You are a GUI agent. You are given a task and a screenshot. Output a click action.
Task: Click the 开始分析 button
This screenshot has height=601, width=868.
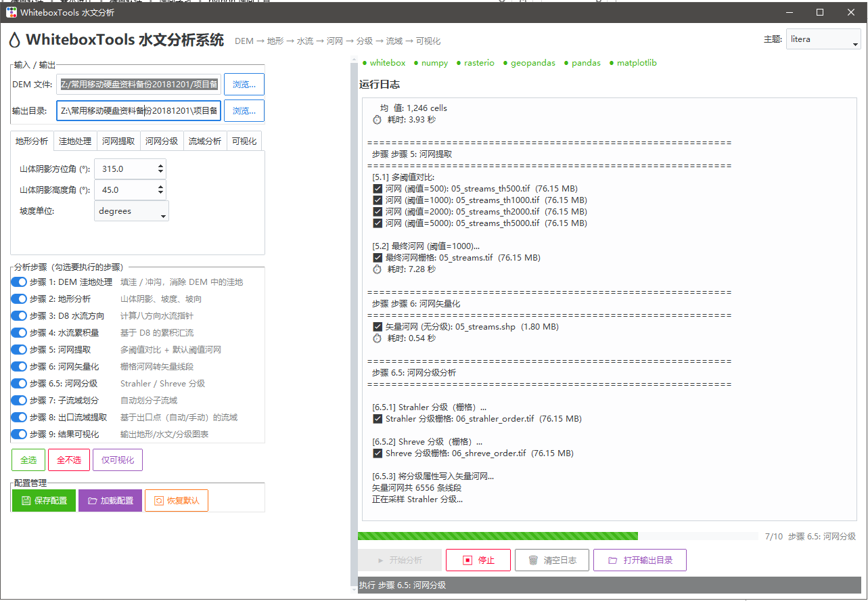(400, 560)
